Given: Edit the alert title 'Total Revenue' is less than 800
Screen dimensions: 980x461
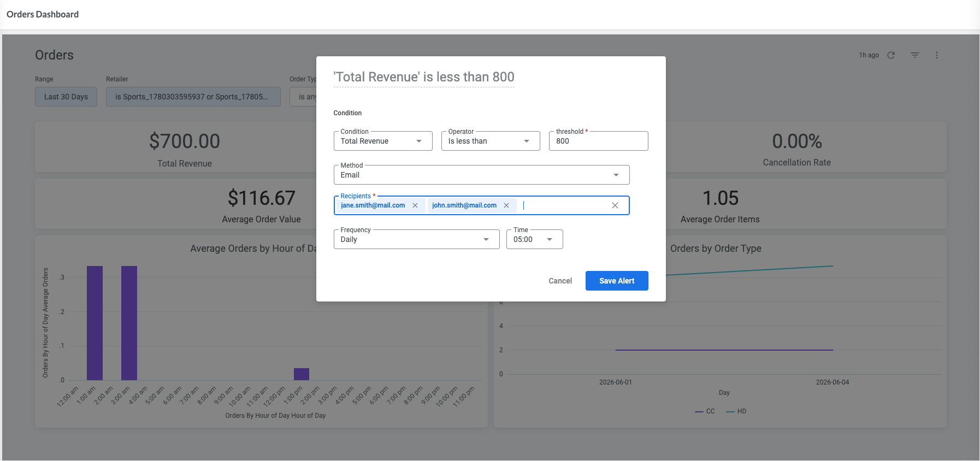Looking at the screenshot, I should click(x=424, y=77).
